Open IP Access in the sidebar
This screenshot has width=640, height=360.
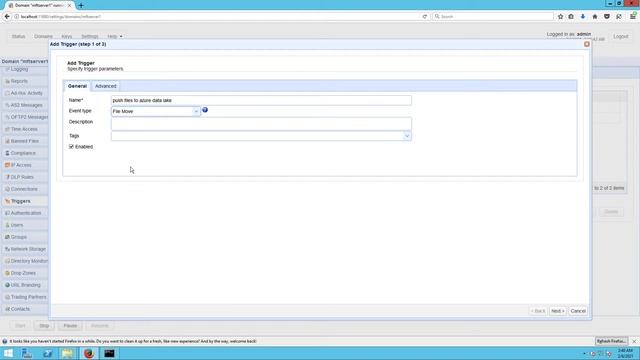click(21, 165)
